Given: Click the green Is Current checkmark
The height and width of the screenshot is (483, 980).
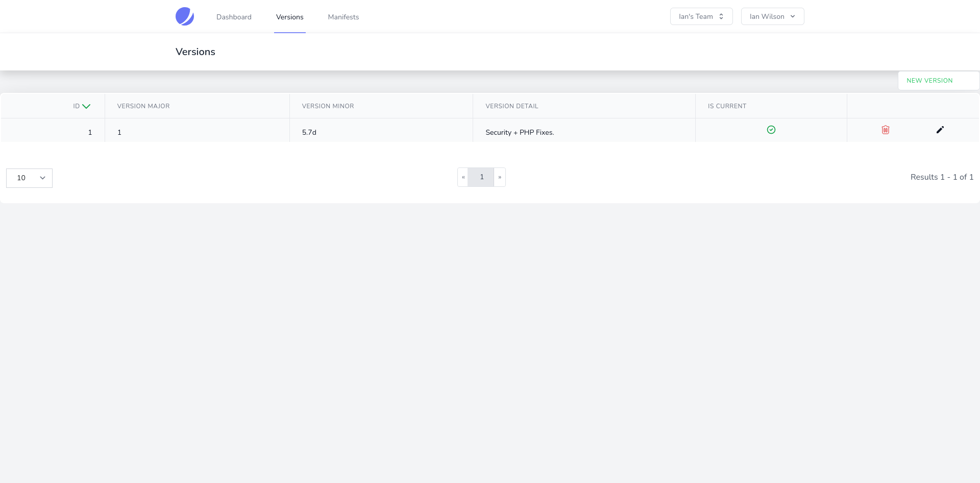Looking at the screenshot, I should [x=771, y=130].
